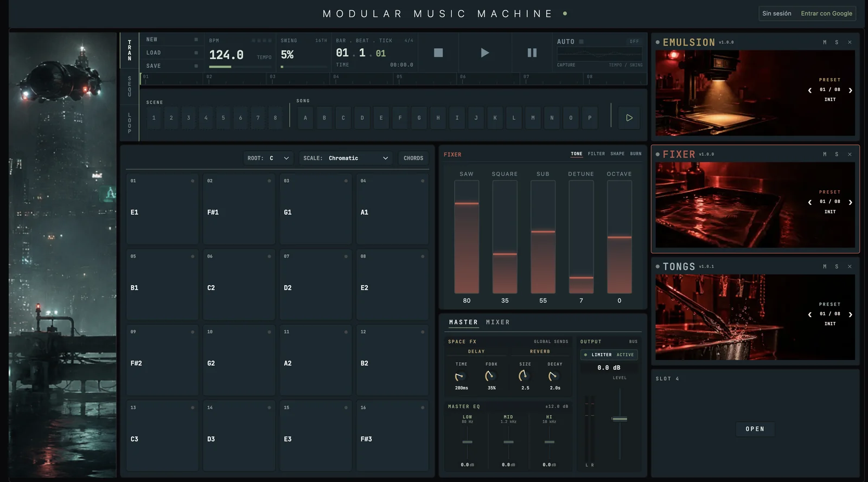Go to previous FIXER preset
Screen dimensions: 868x482
[810, 202]
